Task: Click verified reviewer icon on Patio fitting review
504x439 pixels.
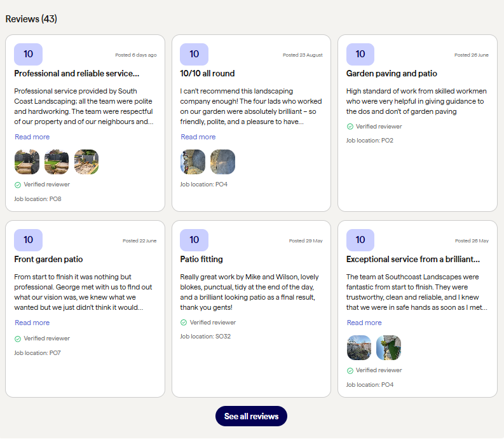Action: (184, 323)
